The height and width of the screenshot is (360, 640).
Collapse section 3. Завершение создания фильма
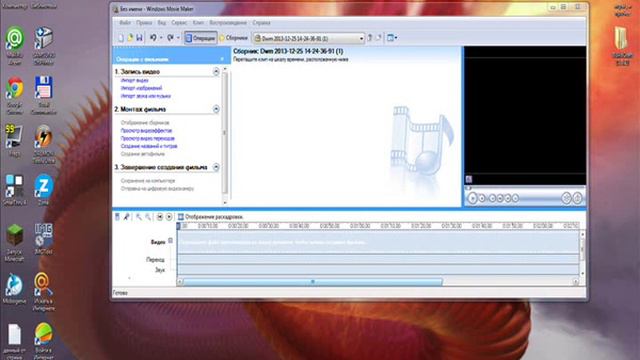tap(216, 167)
